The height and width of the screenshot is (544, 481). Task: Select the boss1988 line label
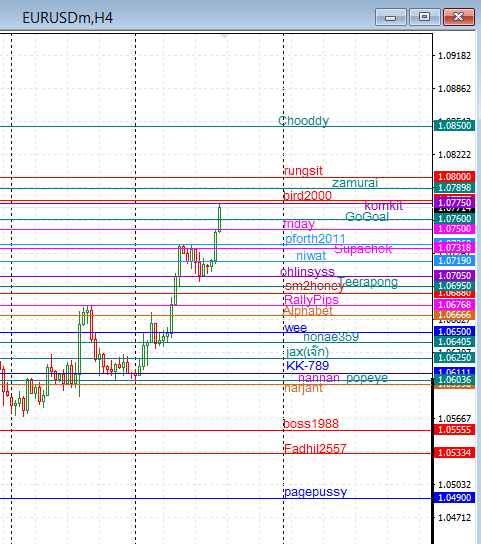click(x=311, y=424)
